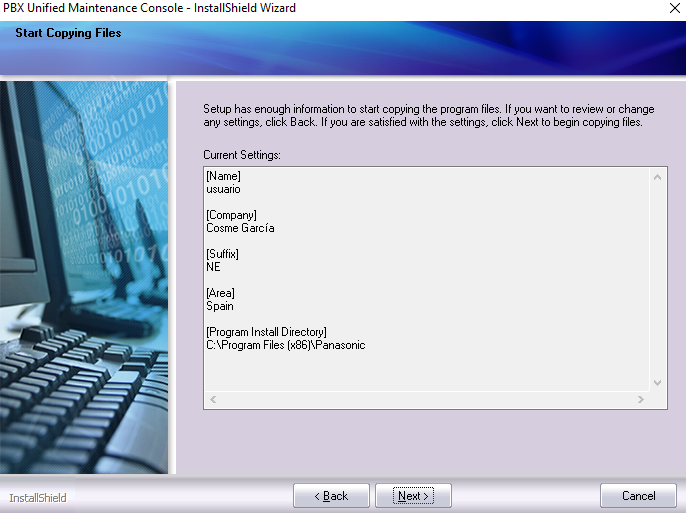Viewport: 686px width, 513px height.
Task: Click the settings box scroll up arrow
Action: 657,177
